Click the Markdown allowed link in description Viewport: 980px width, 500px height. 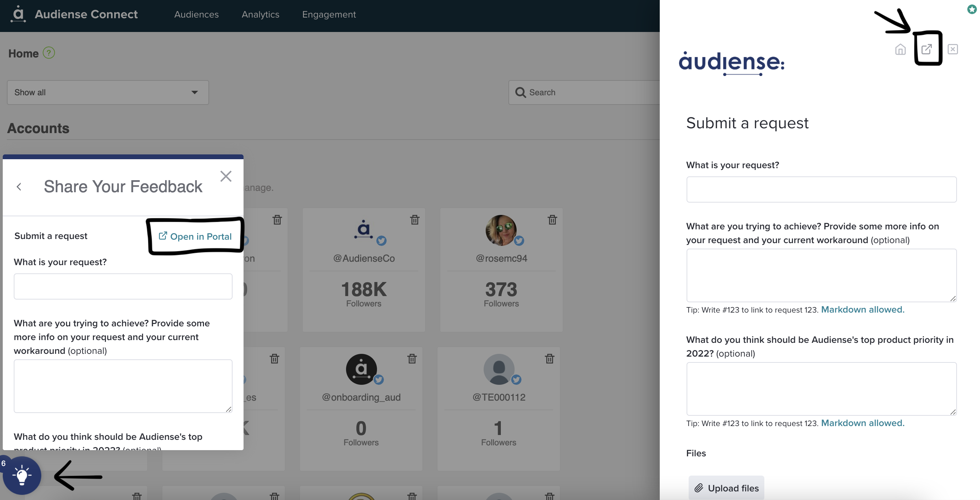point(862,309)
